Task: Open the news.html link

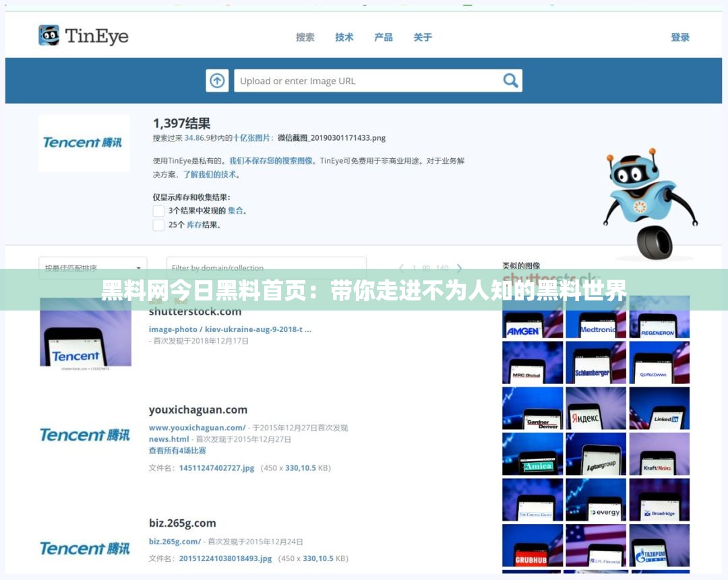Action: pyautogui.click(x=169, y=439)
